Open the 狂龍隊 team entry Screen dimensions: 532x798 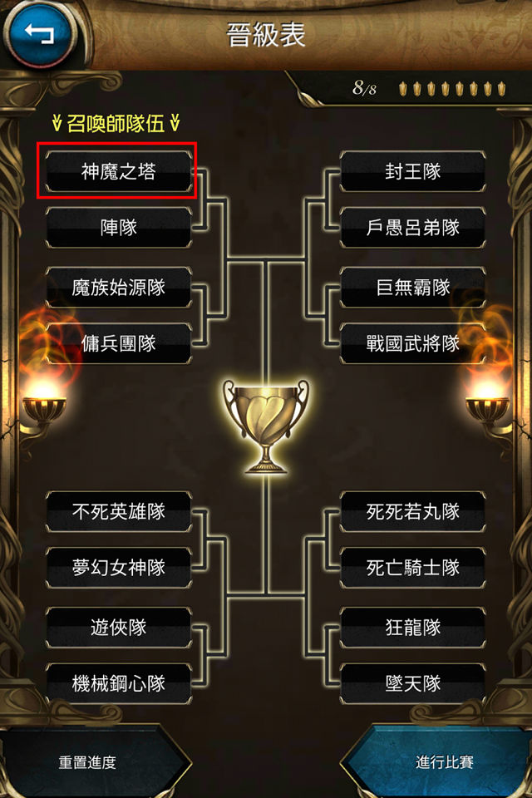click(x=413, y=628)
